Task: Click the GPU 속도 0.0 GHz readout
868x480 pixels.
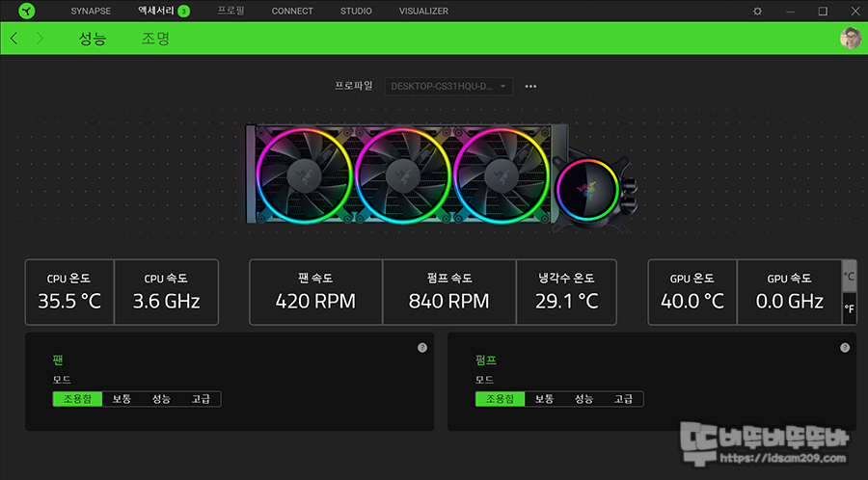Action: point(789,292)
